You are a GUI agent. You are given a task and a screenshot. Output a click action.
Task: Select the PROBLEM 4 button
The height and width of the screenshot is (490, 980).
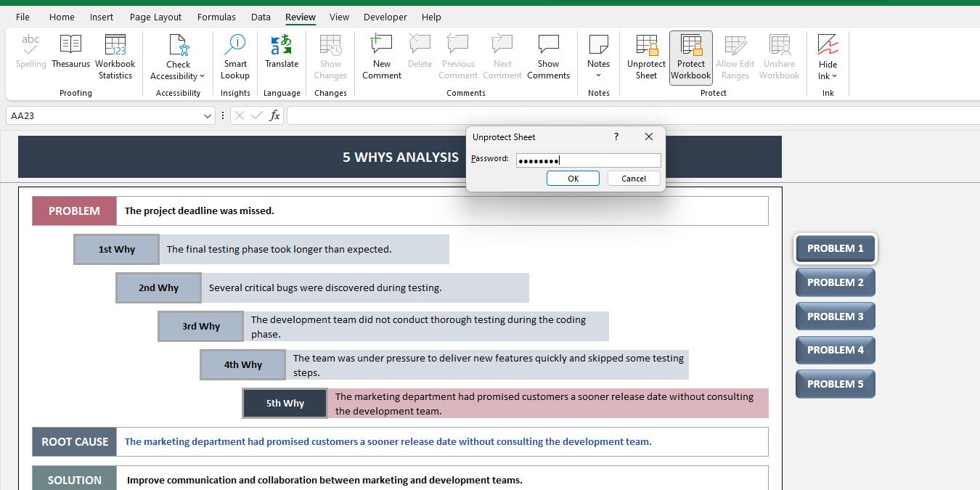pos(836,350)
